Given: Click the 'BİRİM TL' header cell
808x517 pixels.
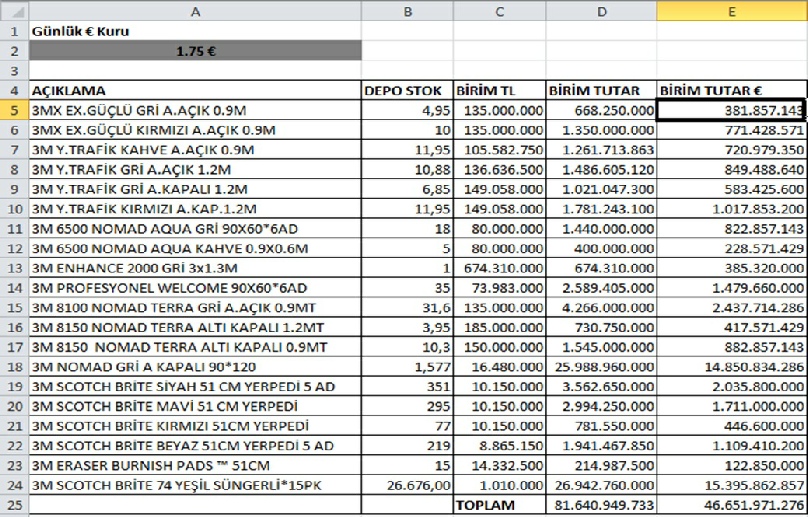Looking at the screenshot, I should click(x=499, y=91).
